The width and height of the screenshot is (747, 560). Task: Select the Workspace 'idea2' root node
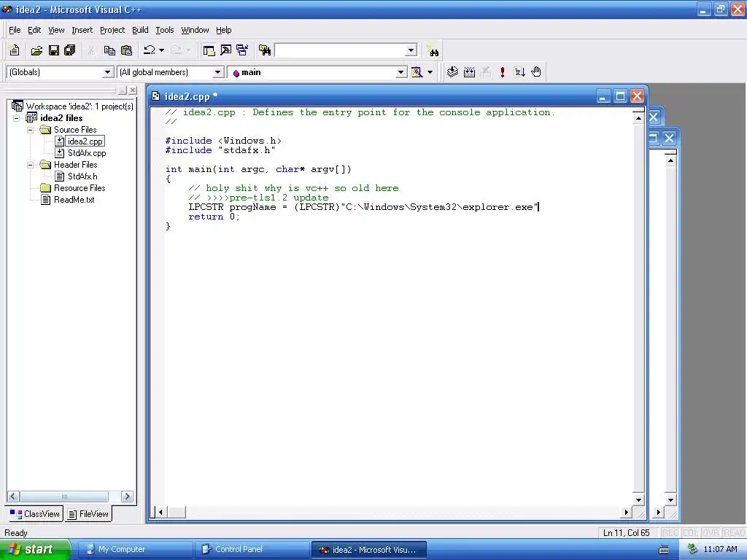tap(80, 106)
